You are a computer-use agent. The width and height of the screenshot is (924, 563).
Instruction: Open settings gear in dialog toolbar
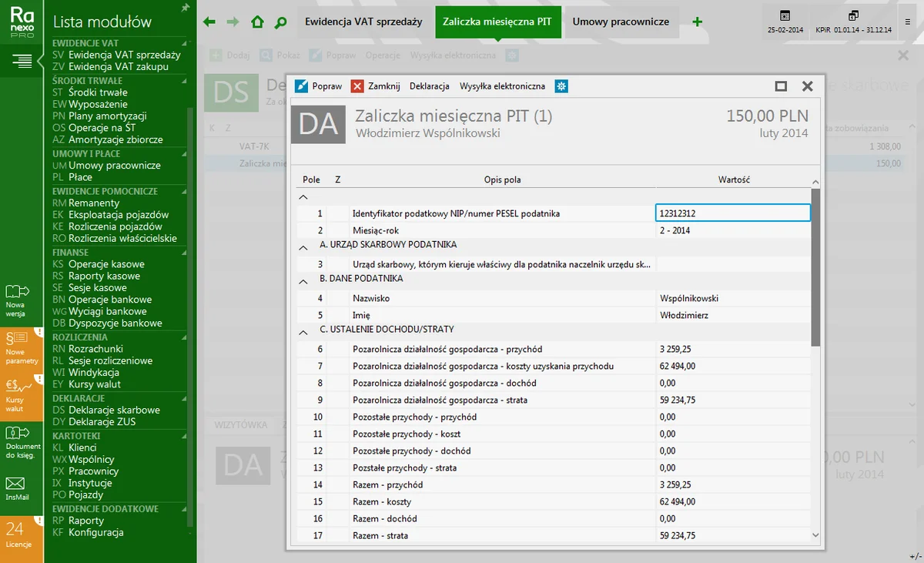click(562, 86)
